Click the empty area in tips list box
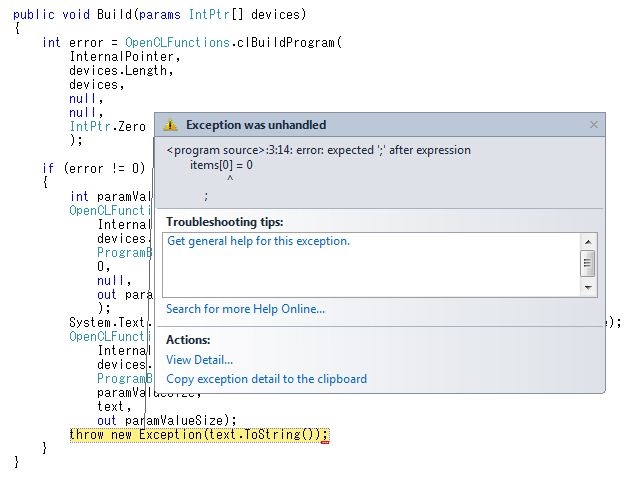The height and width of the screenshot is (478, 625). click(x=370, y=275)
